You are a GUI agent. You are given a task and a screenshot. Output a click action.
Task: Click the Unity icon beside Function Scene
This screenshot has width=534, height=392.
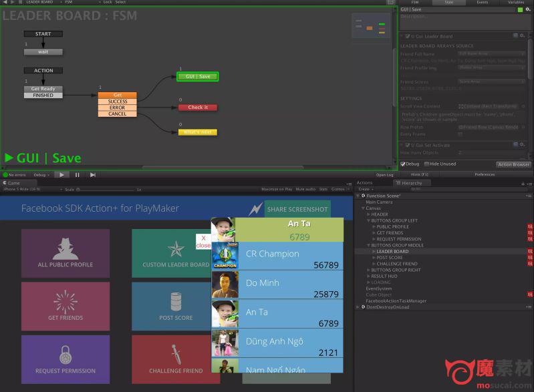coord(363,196)
